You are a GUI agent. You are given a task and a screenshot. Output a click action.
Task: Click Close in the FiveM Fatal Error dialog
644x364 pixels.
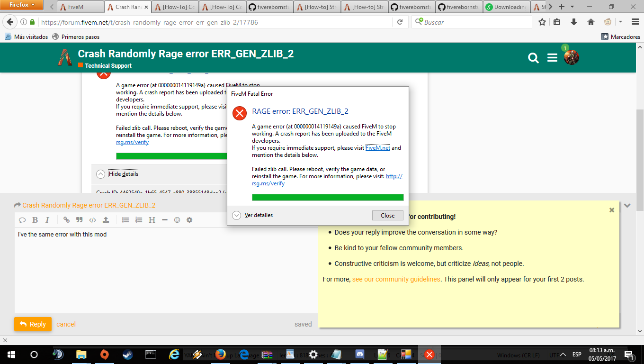point(387,215)
